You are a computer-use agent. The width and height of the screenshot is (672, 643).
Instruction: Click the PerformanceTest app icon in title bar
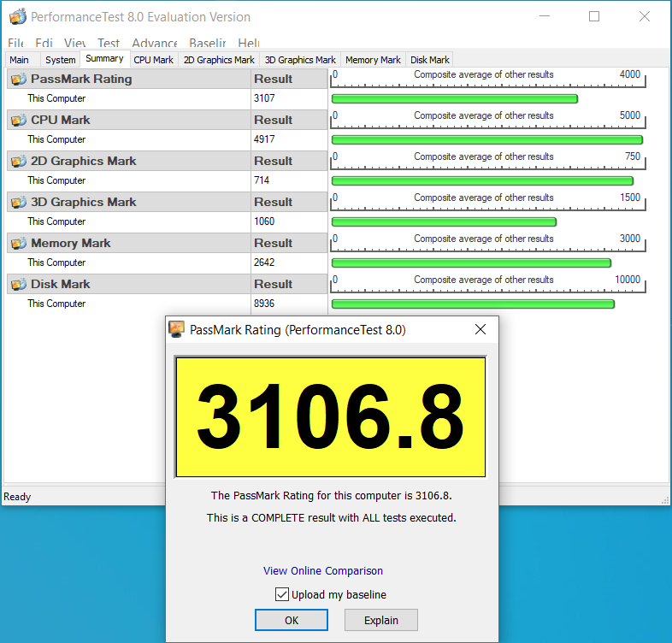[x=18, y=17]
